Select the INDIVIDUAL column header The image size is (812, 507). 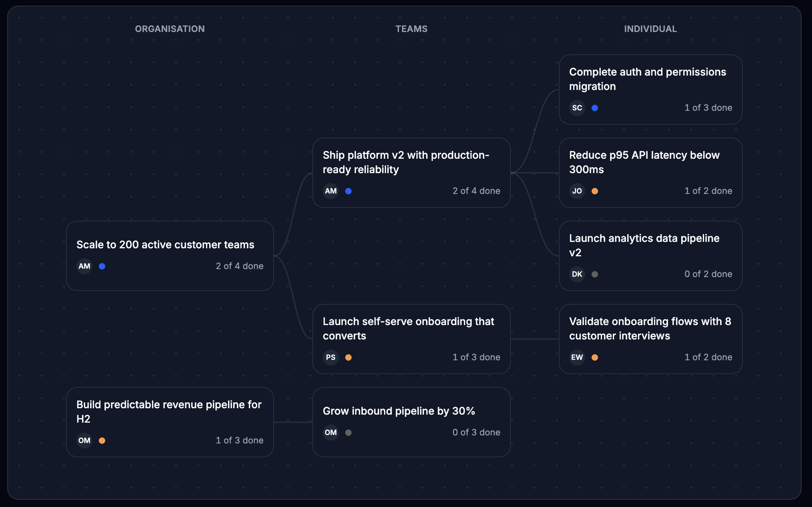650,29
